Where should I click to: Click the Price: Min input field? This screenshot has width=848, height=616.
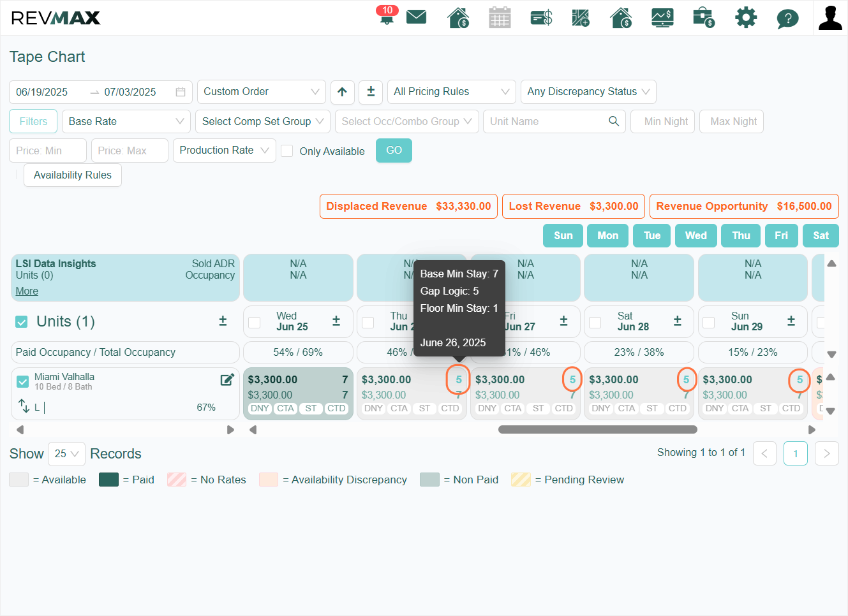48,150
